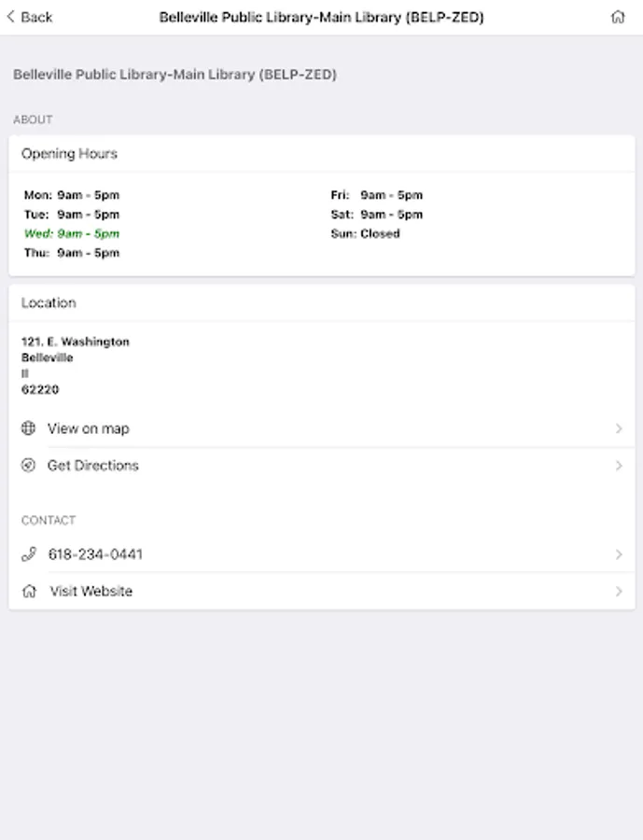This screenshot has width=643, height=840.
Task: Tap the house icon beside Visit Website
Action: tap(29, 591)
